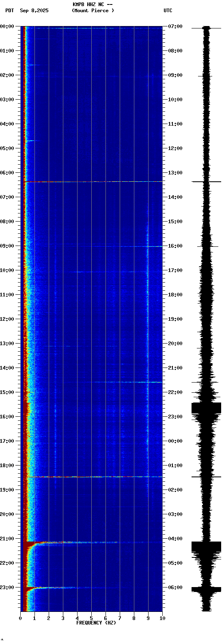Viewport: 224px width, 644px height.
Task: Click the FREQUENCY (HZ) axis label
Action: click(96, 623)
